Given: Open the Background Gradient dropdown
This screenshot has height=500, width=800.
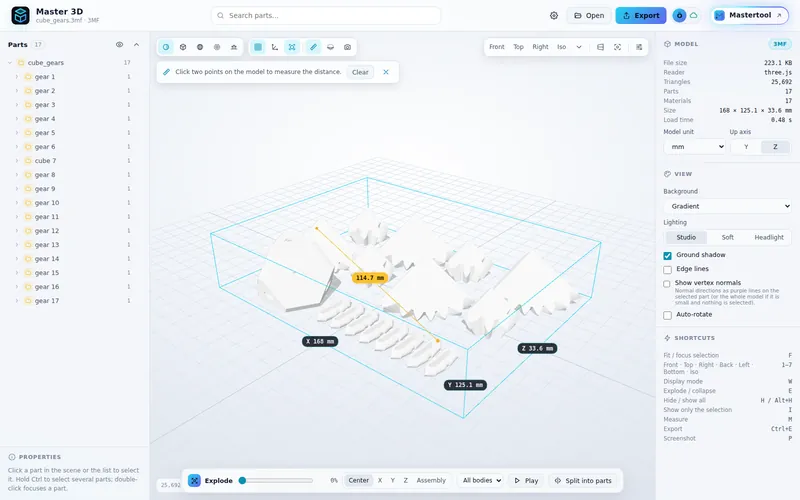Looking at the screenshot, I should [x=728, y=206].
